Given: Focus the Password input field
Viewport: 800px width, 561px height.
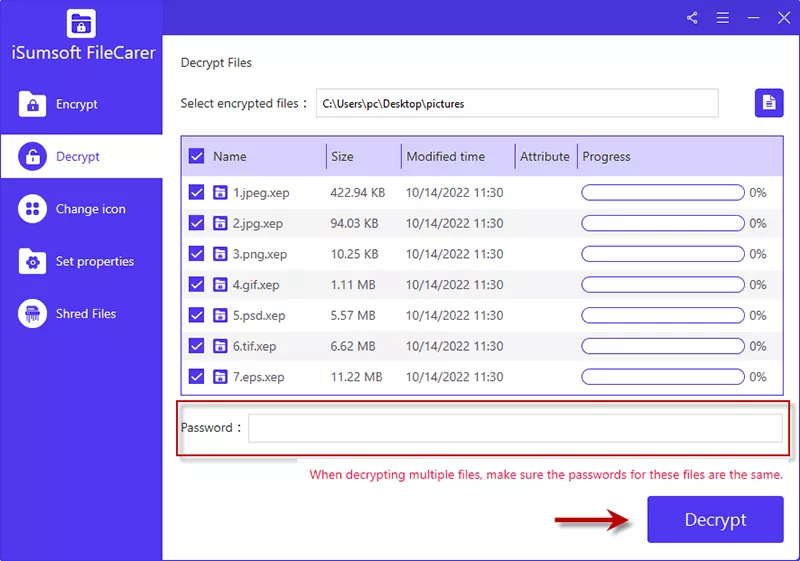Looking at the screenshot, I should click(515, 428).
